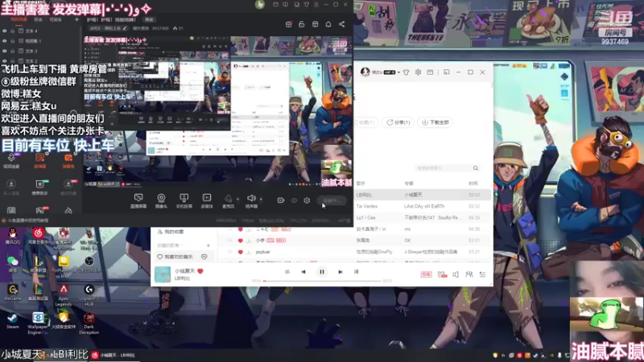Open mail messages icon in music player
644x362 pixels.
click(430, 72)
